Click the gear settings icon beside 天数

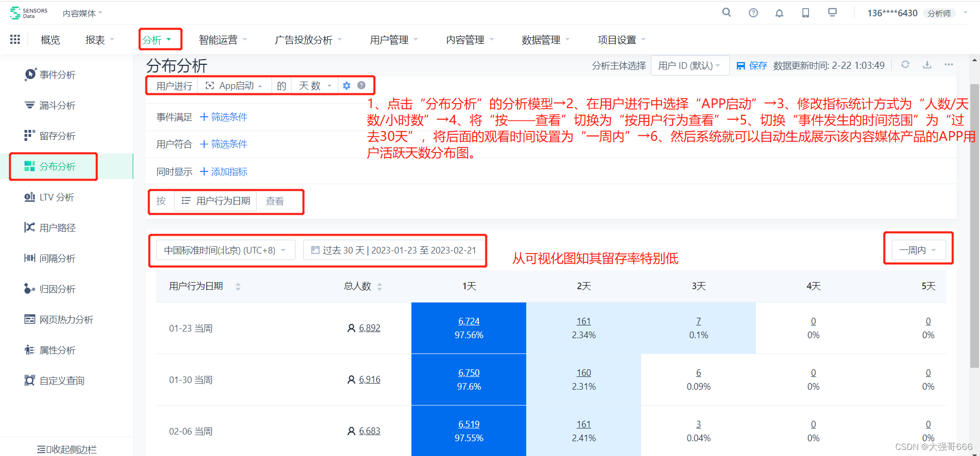347,86
